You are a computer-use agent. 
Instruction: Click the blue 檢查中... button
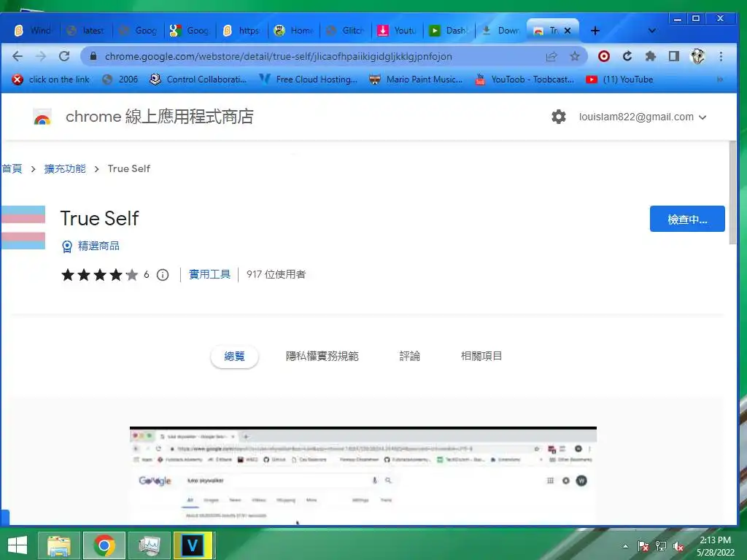pyautogui.click(x=687, y=219)
